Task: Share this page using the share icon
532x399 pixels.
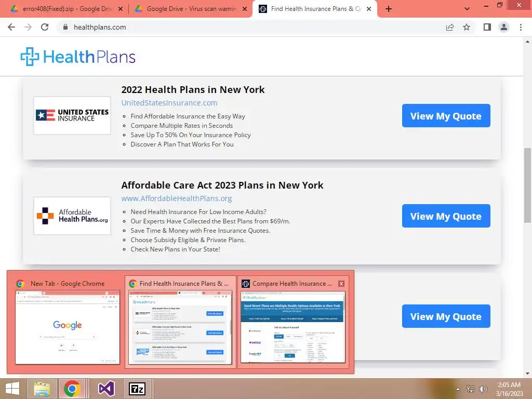Action: tap(450, 27)
